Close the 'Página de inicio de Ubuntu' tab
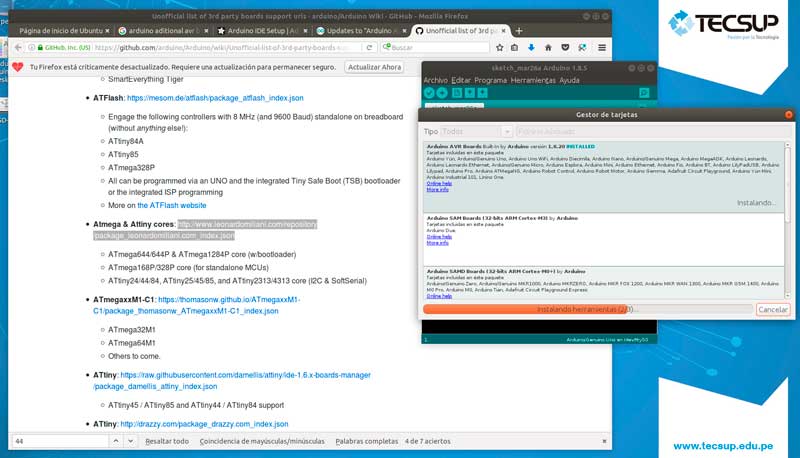Image resolution: width=800 pixels, height=458 pixels. 107,31
